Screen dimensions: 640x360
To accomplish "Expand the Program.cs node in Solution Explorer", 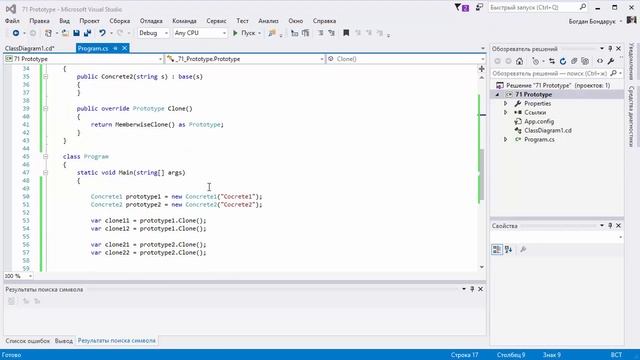I will [505, 140].
